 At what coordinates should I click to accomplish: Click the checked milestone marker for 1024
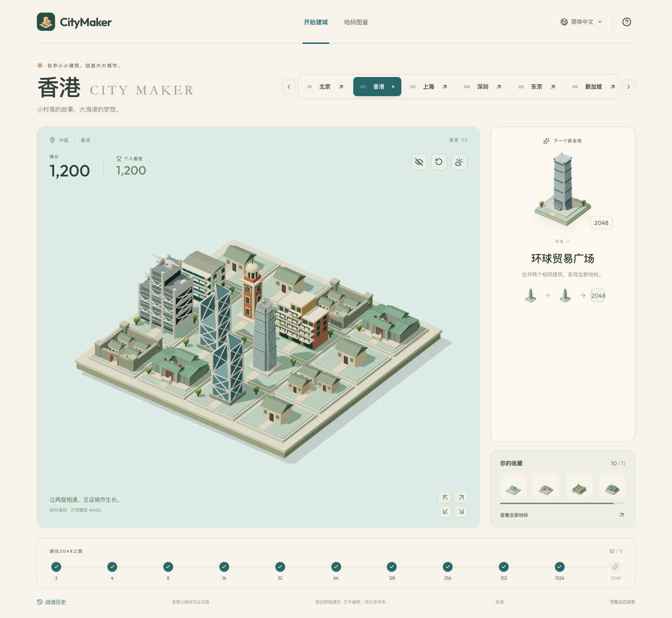(x=560, y=567)
